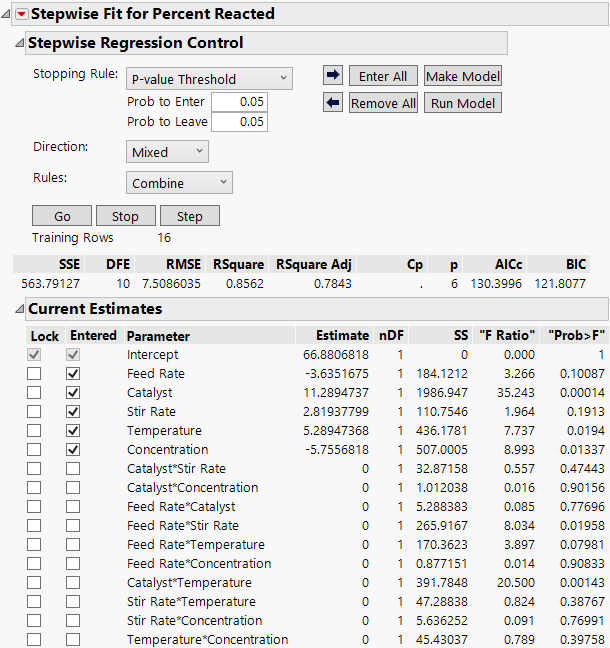Viewport: 610px width, 648px height.
Task: Check Entered for Feed Rate*Catalyst
Action: pyautogui.click(x=73, y=507)
